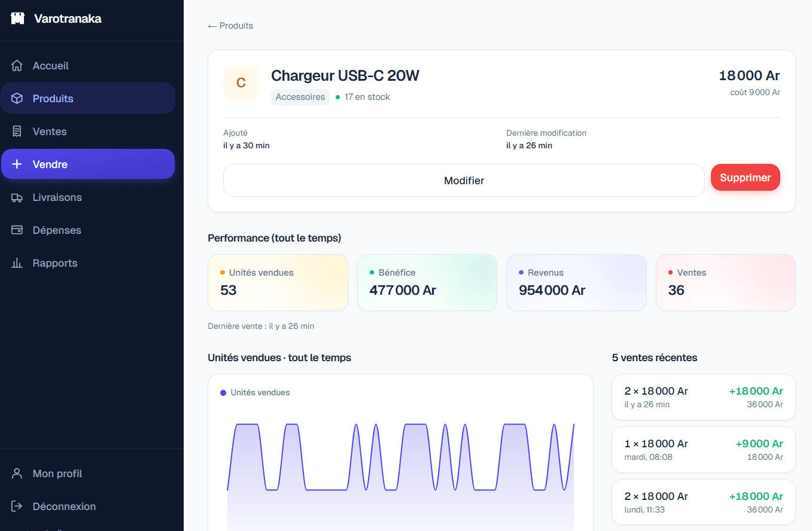Go back via the ← Produits link
The image size is (812, 531).
pos(230,26)
